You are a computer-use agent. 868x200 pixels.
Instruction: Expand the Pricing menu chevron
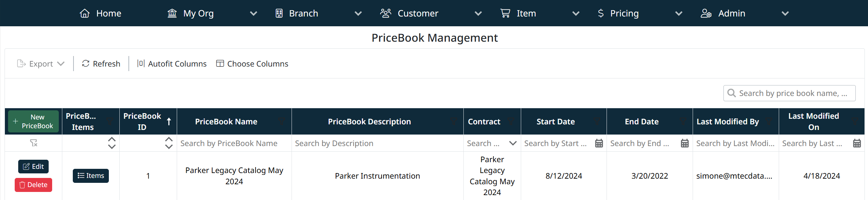pyautogui.click(x=679, y=14)
